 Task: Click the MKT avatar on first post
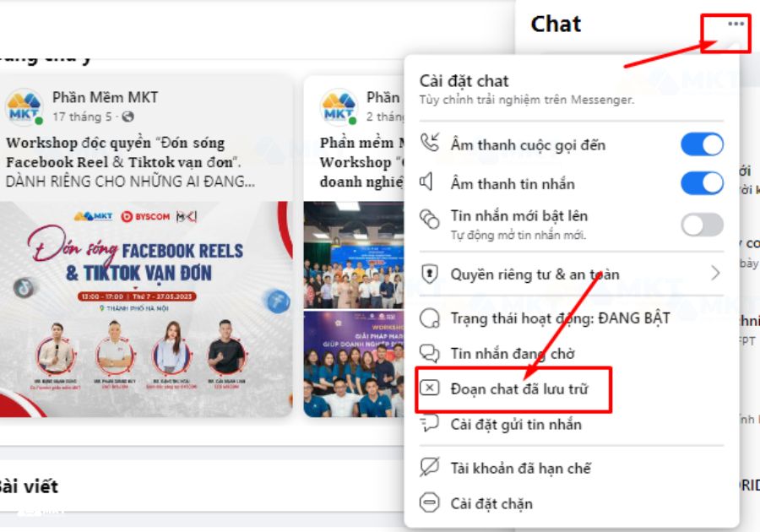pos(24,106)
